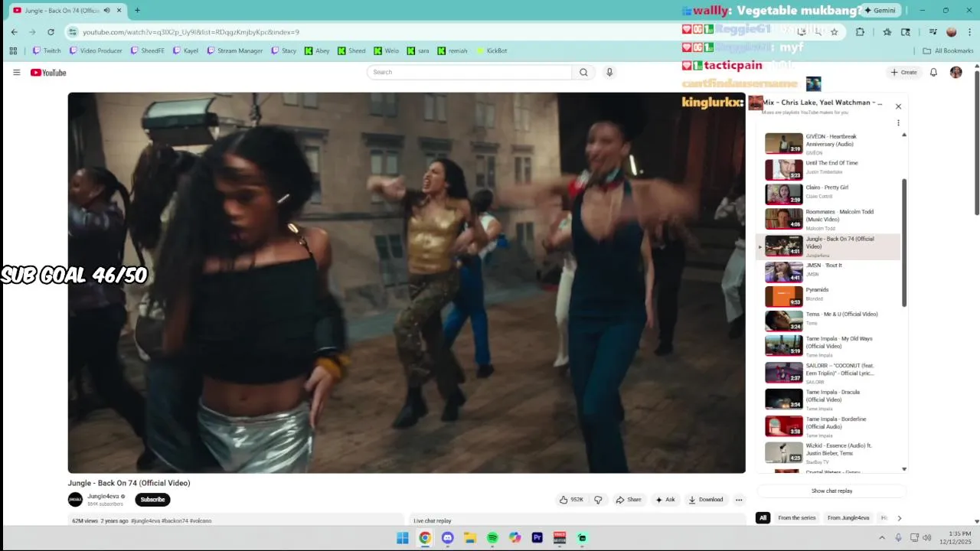This screenshot has height=551, width=980.
Task: Show hidden system tray icons
Action: [x=881, y=538]
